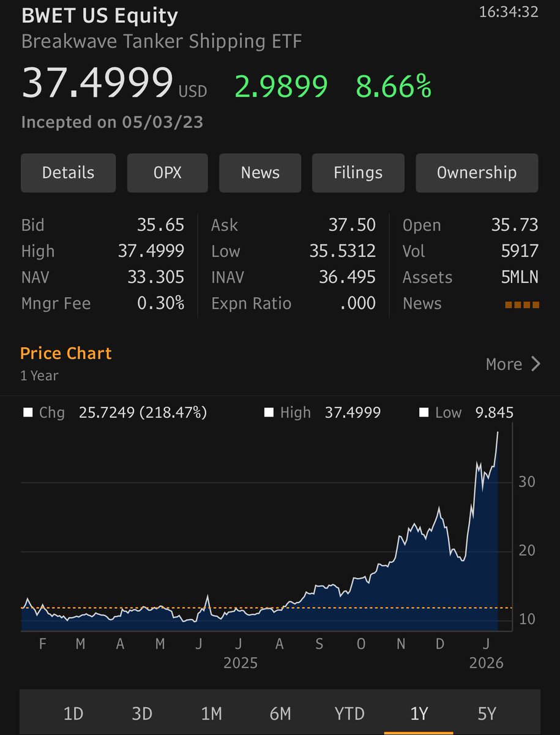This screenshot has height=735, width=560.
Task: Tap the last price 37.4999
Action: pyautogui.click(x=97, y=84)
